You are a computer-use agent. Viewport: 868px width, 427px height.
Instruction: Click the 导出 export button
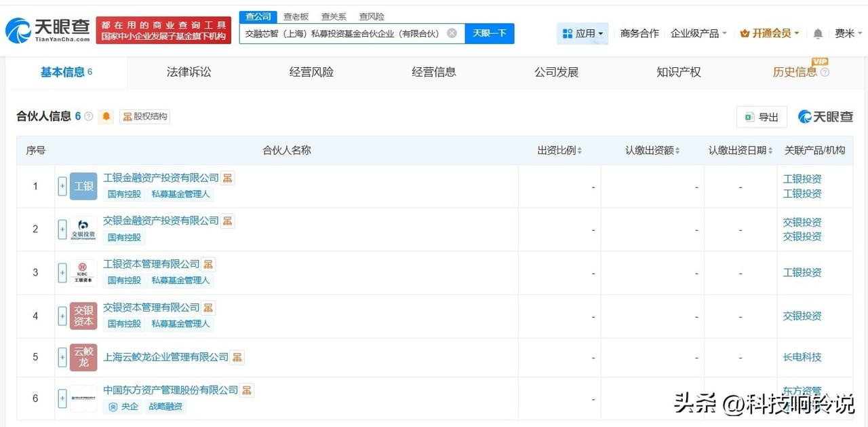pyautogui.click(x=762, y=117)
